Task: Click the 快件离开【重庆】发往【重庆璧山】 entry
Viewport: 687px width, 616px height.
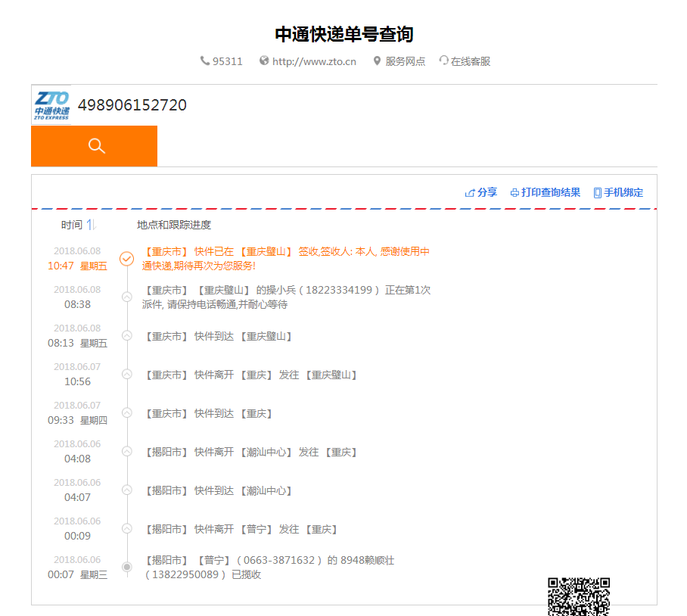Action: [x=250, y=375]
